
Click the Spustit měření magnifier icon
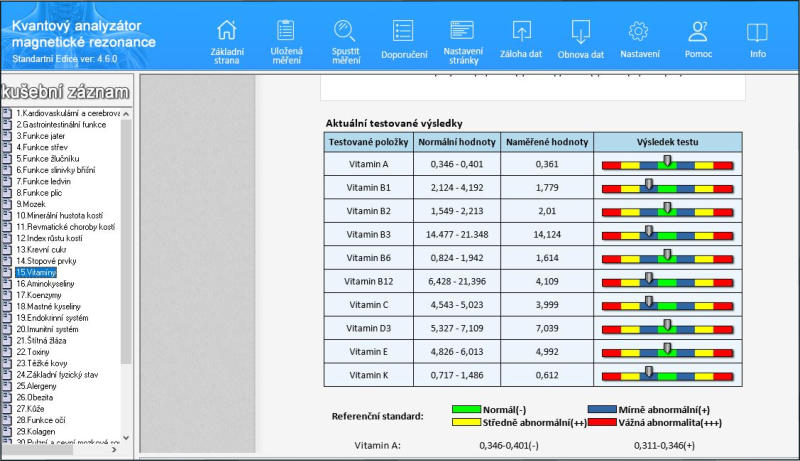(346, 31)
